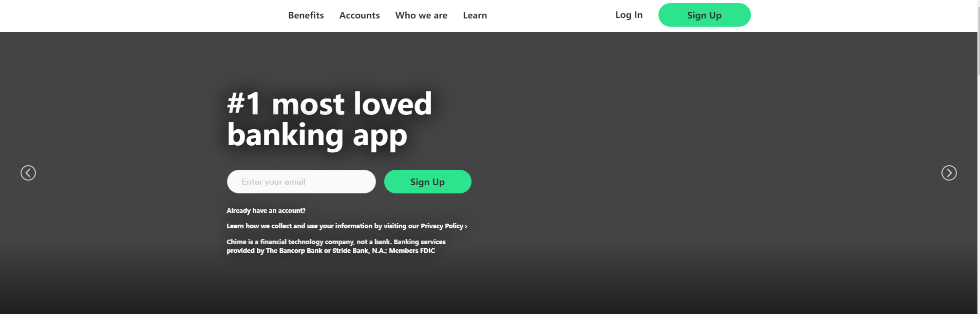Click the Sign Up button beside the email field
Viewport: 980px width, 316px height.
[x=427, y=182]
